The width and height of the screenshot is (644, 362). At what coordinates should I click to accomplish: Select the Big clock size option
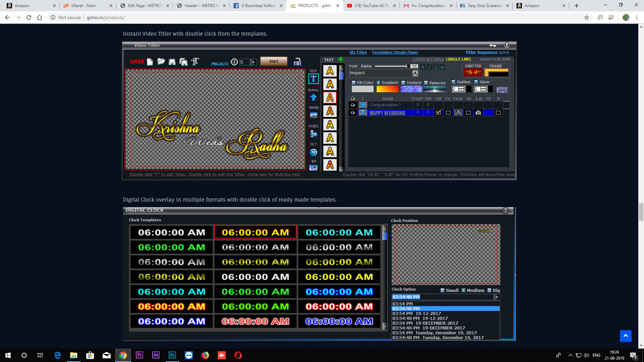pyautogui.click(x=489, y=290)
